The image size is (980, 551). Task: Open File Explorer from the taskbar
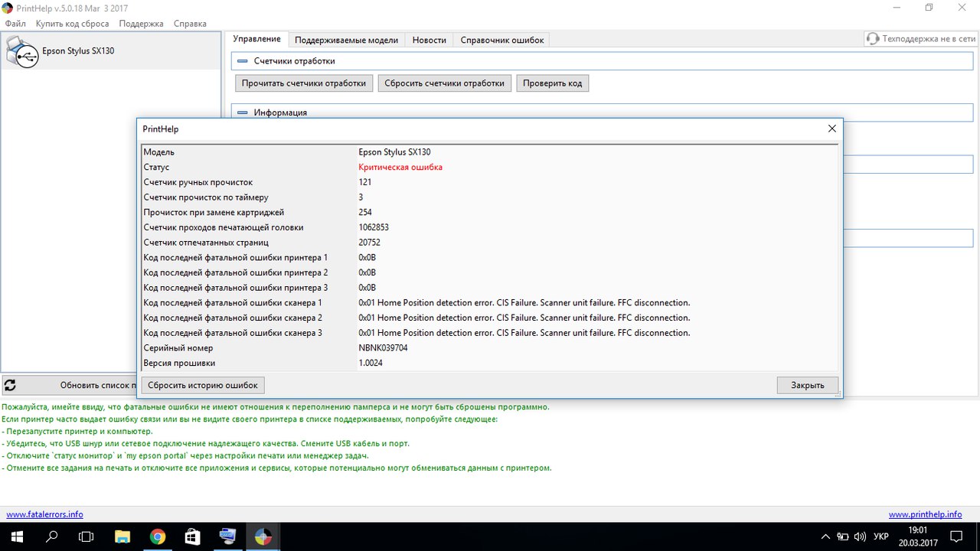[122, 536]
